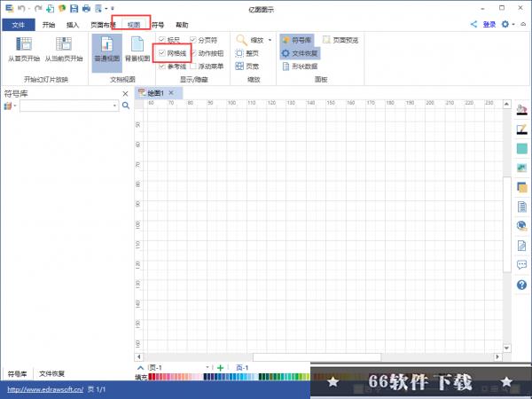
Task: Toggle the Ruler (标尺) checkbox
Action: (x=162, y=40)
